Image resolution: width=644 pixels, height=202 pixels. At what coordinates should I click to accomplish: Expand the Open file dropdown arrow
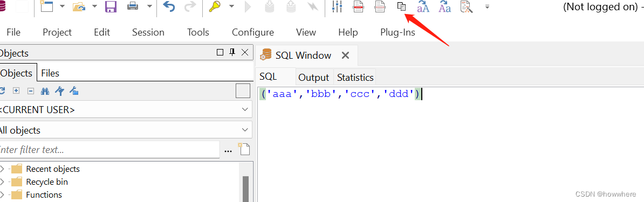(94, 6)
